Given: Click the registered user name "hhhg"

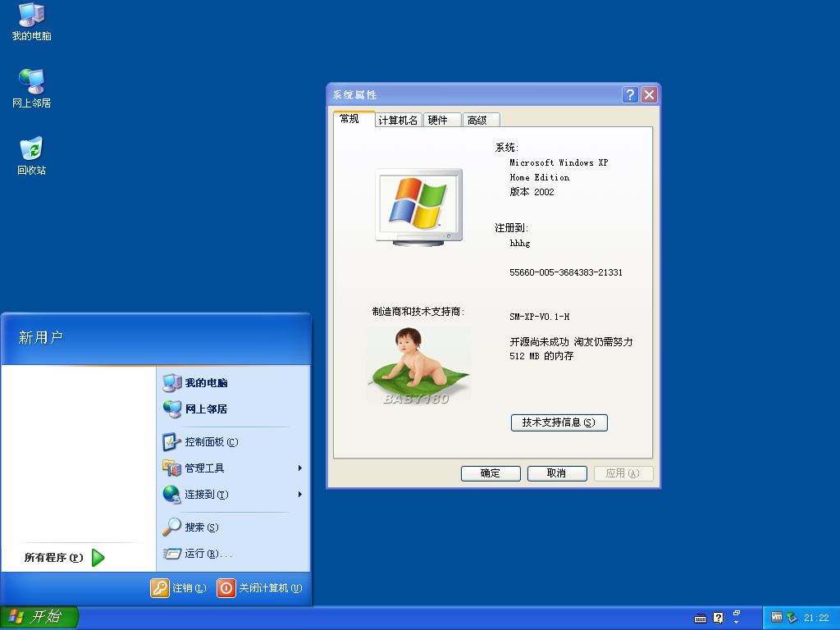Looking at the screenshot, I should (x=520, y=243).
